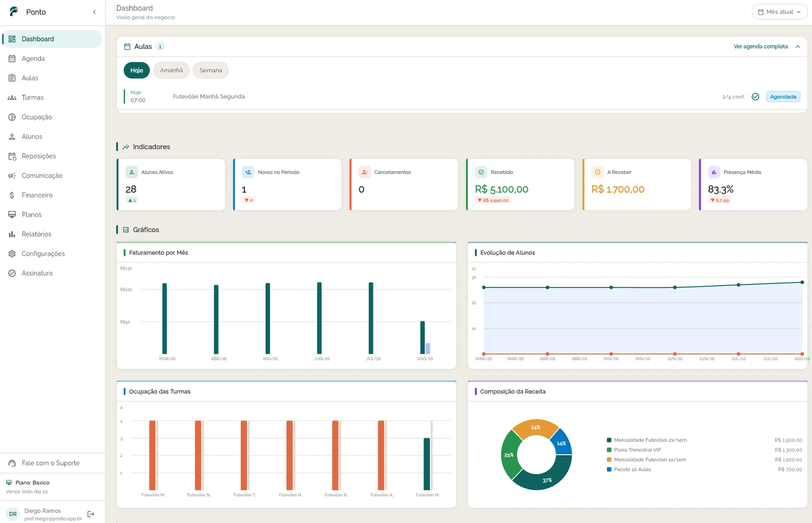Switch class filter to Amanhã
The image size is (812, 523).
[x=171, y=70]
